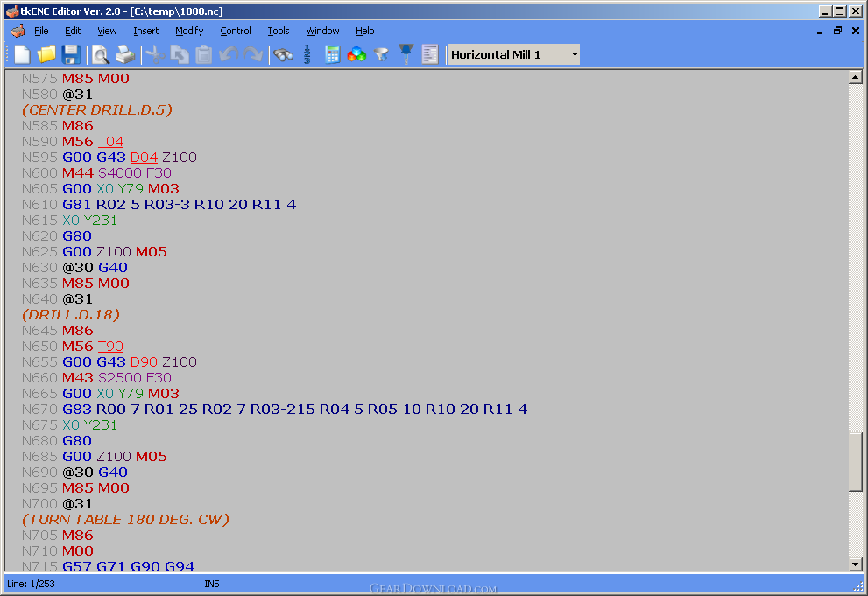Screen dimensions: 868x596
Task: Click the Line: 1/253 status bar entry
Action: point(31,584)
